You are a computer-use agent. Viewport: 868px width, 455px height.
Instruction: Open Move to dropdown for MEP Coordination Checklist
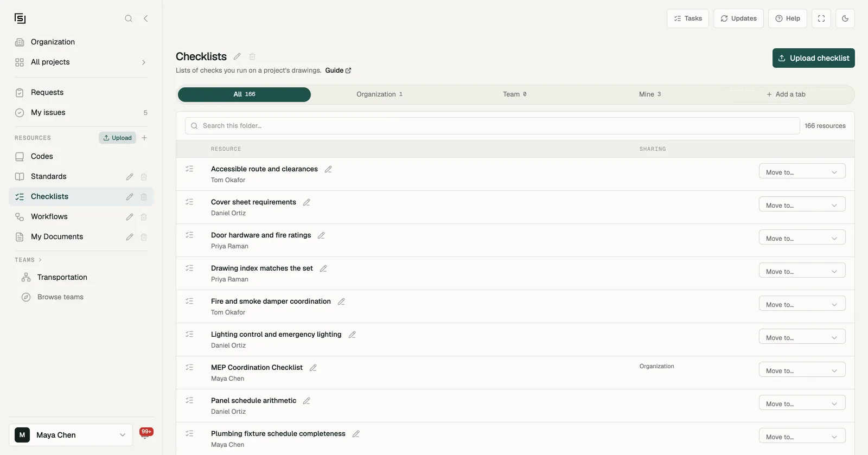click(x=802, y=370)
